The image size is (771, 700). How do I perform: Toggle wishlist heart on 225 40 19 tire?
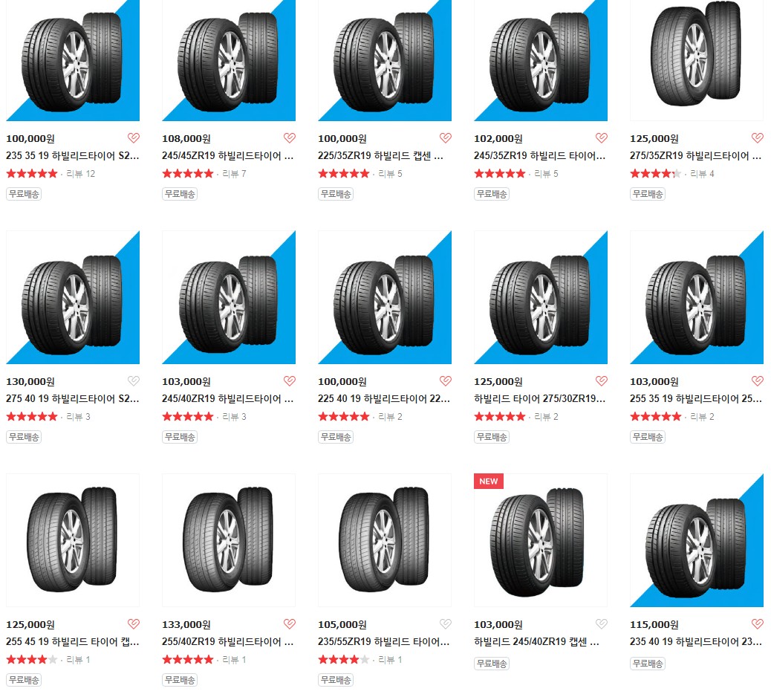click(446, 380)
